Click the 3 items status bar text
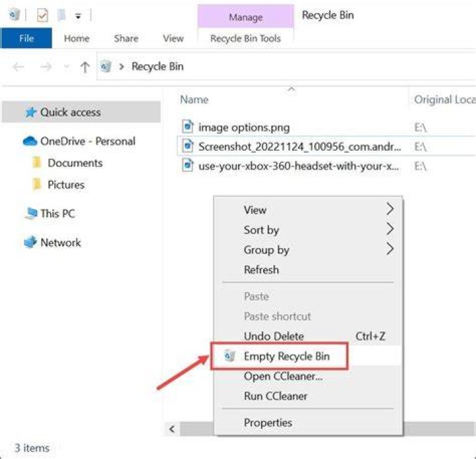This screenshot has width=476, height=459. point(32,448)
